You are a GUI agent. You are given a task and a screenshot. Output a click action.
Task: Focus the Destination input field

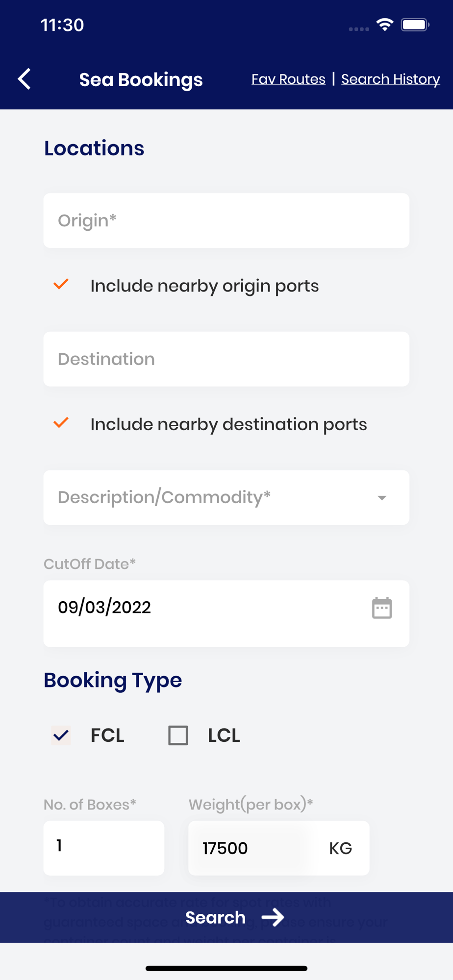[x=226, y=359]
